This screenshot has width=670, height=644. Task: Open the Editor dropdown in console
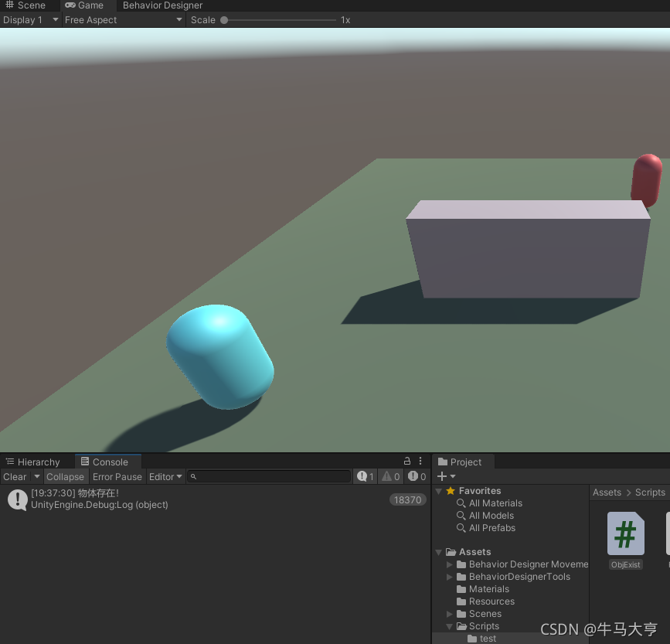tap(165, 477)
